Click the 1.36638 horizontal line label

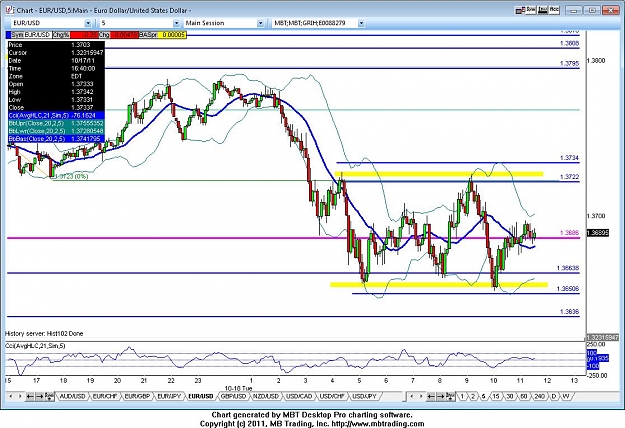tap(568, 268)
